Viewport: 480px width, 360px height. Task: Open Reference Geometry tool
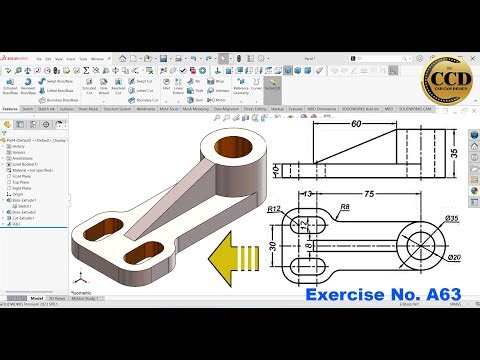[241, 86]
